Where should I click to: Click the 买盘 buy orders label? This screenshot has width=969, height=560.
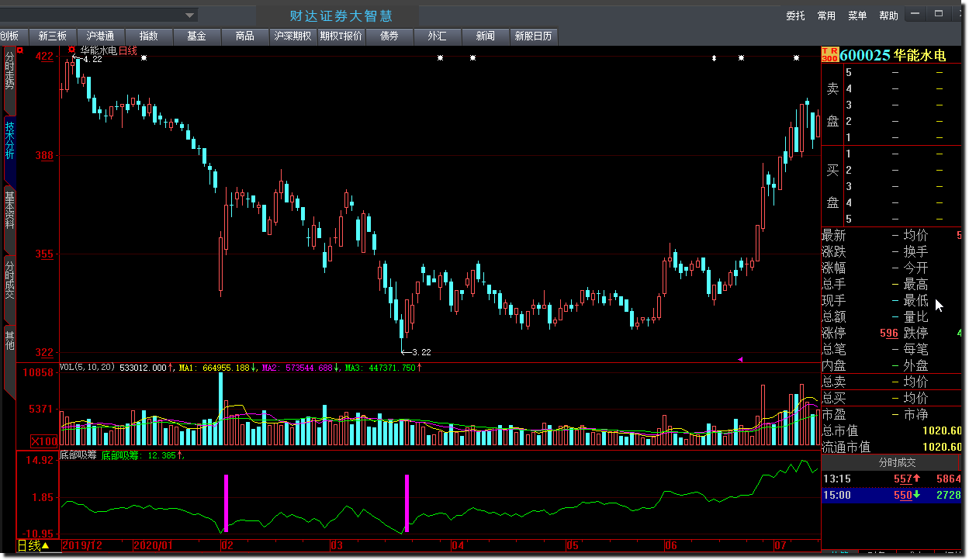coord(832,186)
